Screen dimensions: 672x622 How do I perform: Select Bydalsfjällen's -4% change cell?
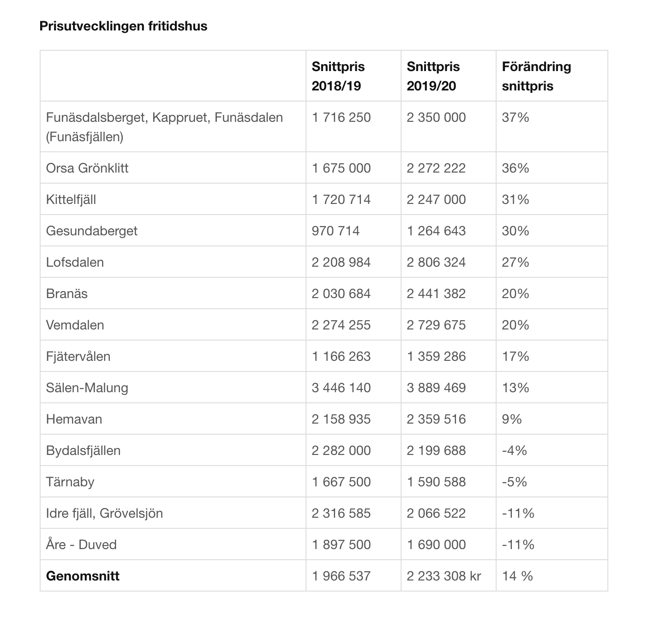(514, 450)
